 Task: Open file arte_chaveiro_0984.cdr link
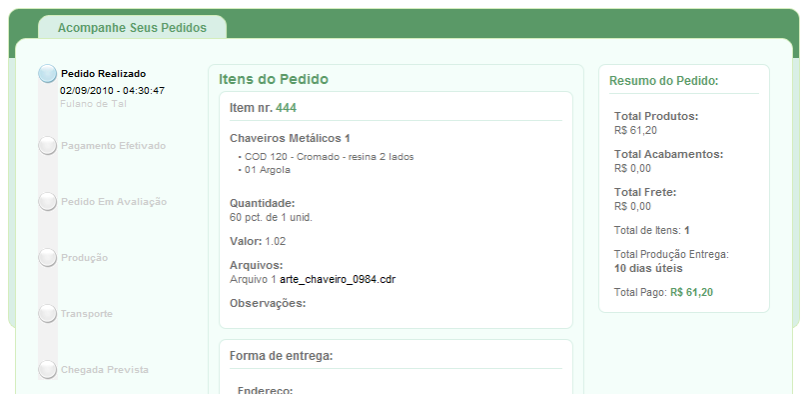(338, 279)
